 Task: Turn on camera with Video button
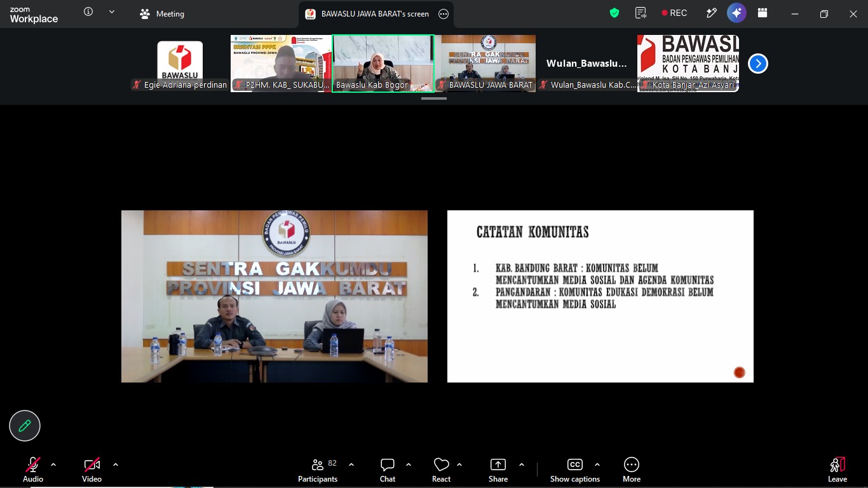pos(92,470)
